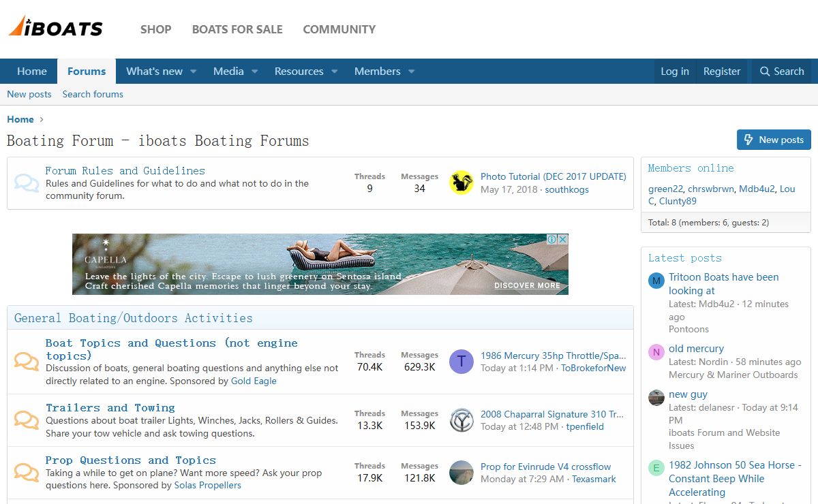Click Latest posts heading
The height and width of the screenshot is (504, 818).
click(x=684, y=257)
